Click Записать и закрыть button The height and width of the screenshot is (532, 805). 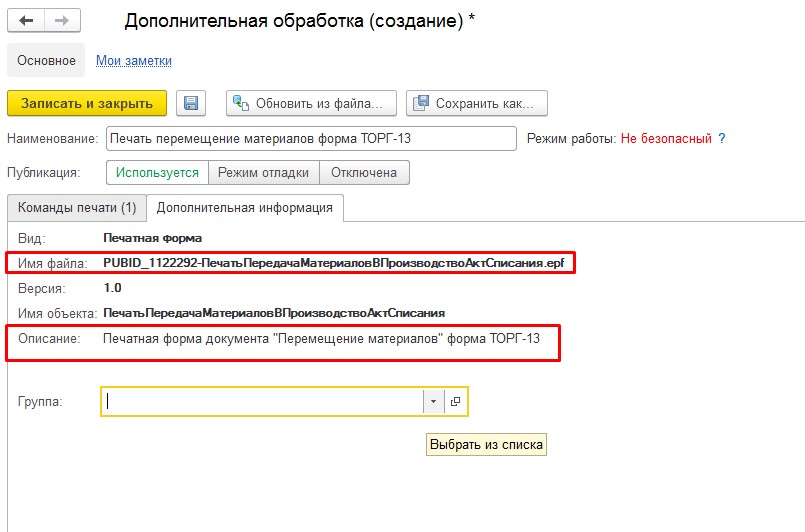[x=87, y=103]
